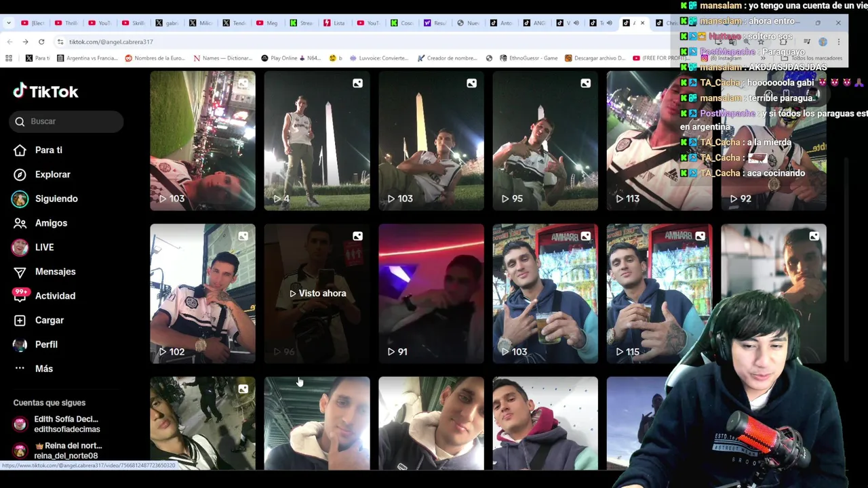This screenshot has height=488, width=868.
Task: Click the TikTok logo
Action: tap(45, 91)
